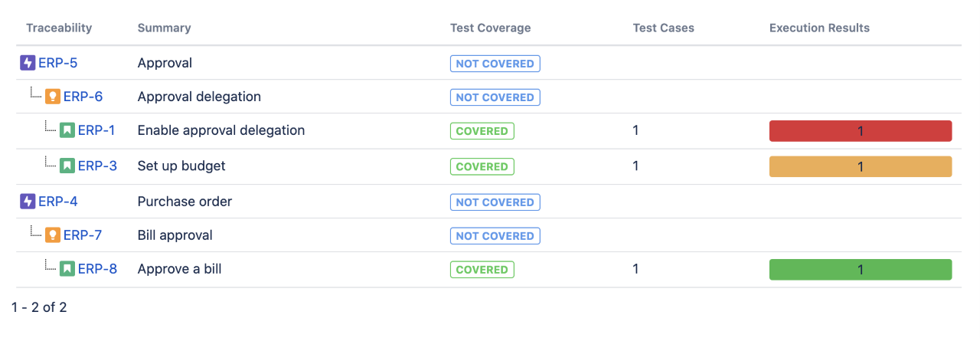Click the Test Coverage column header

coord(491,28)
